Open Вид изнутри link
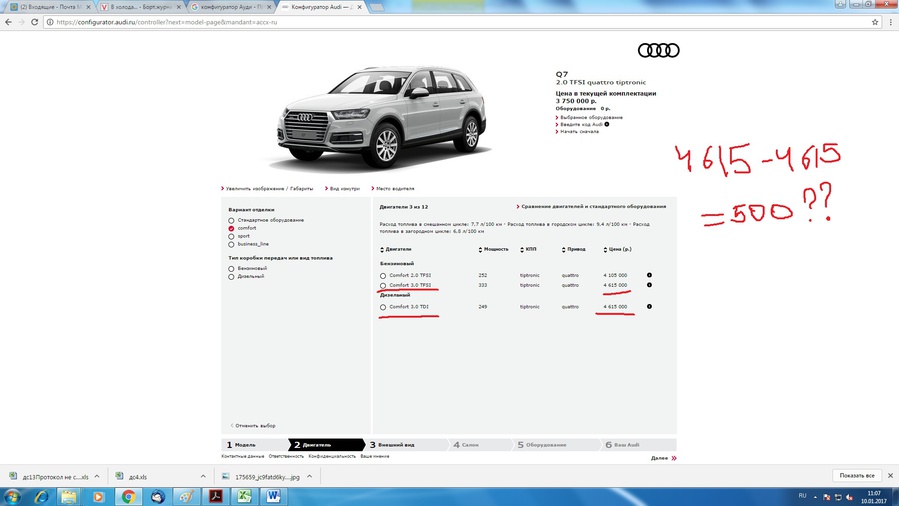The width and height of the screenshot is (899, 506). point(342,189)
